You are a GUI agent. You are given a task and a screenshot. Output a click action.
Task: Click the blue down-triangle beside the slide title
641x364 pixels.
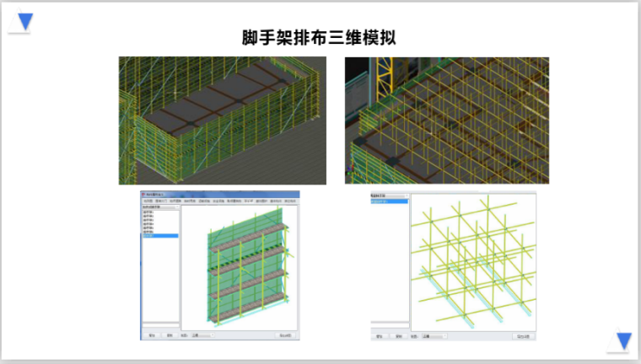[25, 21]
